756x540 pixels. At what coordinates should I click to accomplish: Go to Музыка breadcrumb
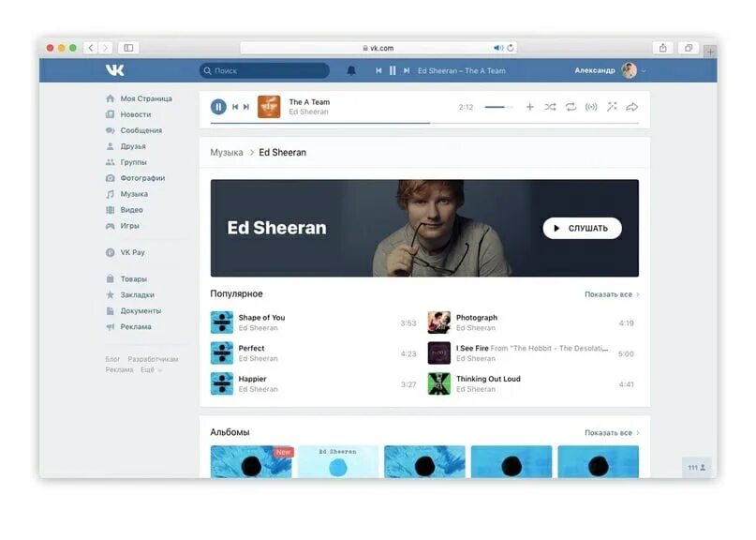click(227, 153)
